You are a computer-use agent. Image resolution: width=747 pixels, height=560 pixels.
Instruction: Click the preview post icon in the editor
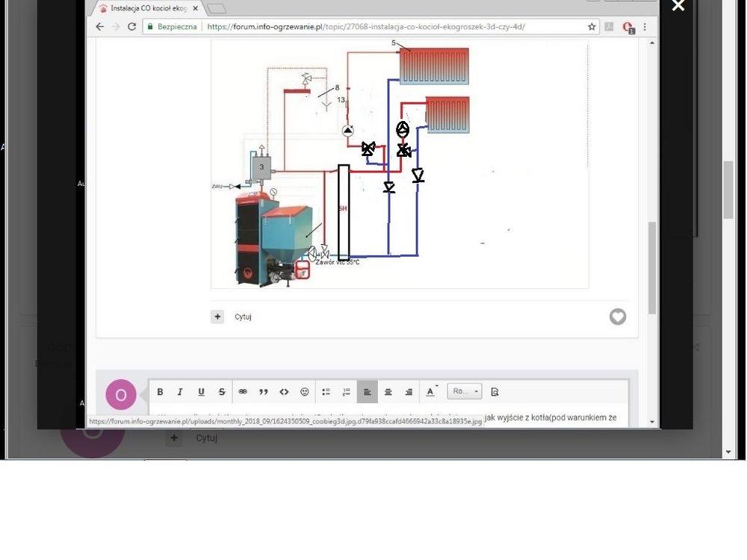(x=495, y=392)
